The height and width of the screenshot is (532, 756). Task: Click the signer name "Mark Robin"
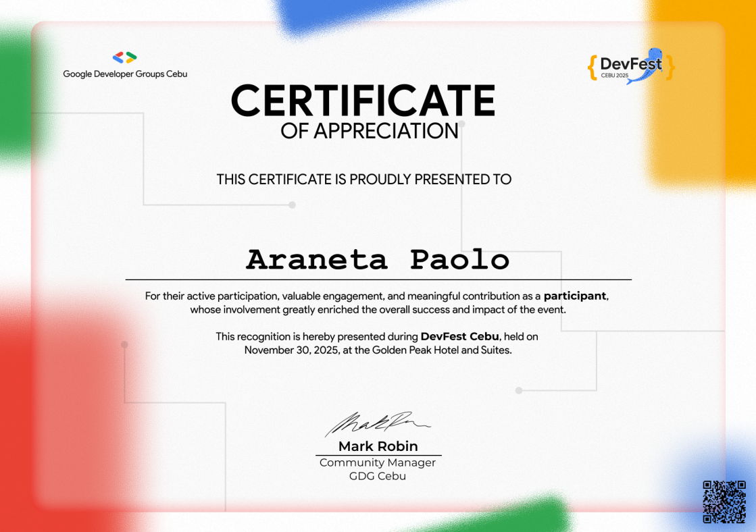[378, 446]
